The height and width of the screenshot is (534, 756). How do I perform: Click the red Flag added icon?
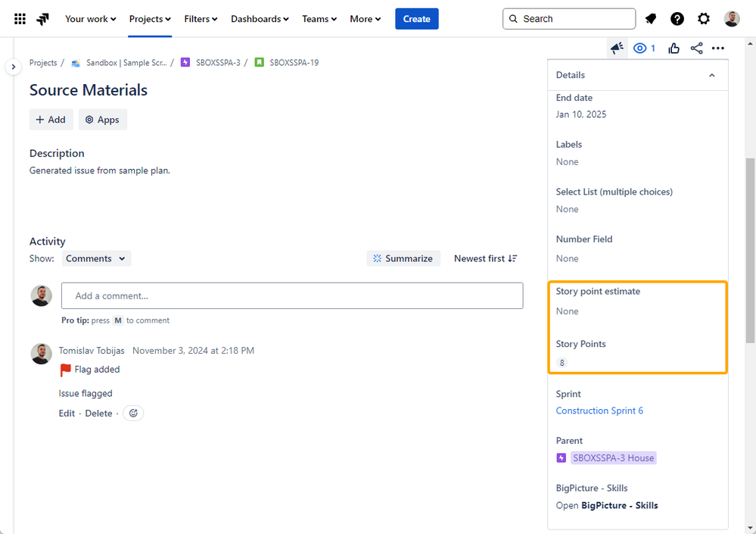[66, 370]
